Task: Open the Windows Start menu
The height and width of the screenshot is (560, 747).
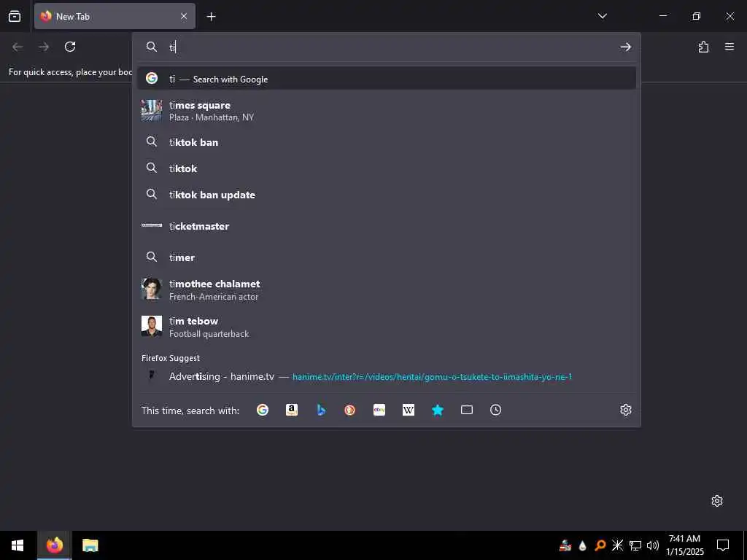Action: tap(18, 545)
